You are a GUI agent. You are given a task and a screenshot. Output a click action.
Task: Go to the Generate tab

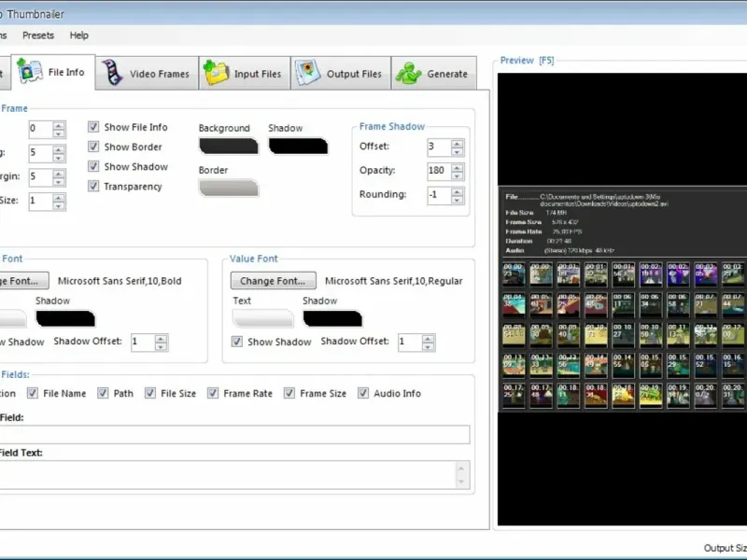[x=434, y=74]
